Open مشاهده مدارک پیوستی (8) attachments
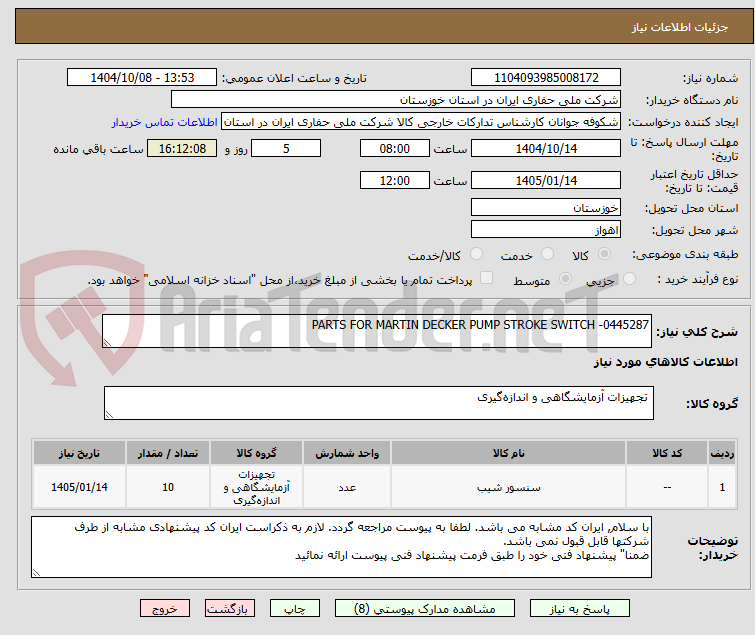The image size is (755, 635). [425, 609]
